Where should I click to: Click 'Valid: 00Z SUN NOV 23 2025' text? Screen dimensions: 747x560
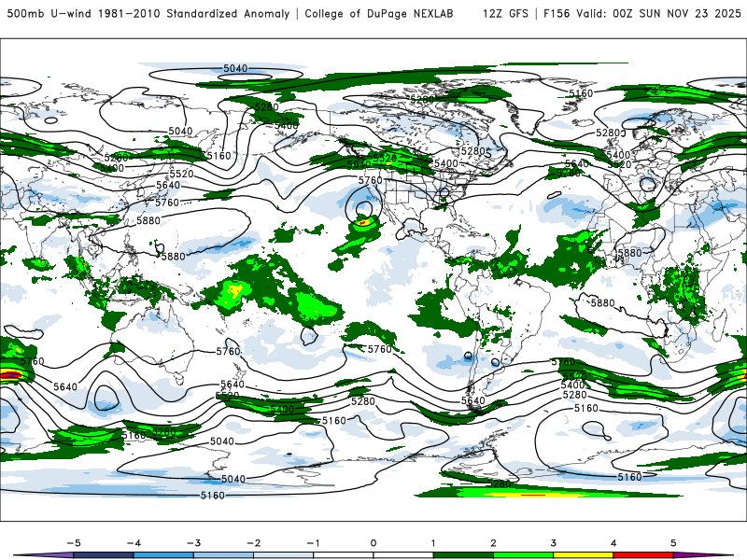[659, 14]
